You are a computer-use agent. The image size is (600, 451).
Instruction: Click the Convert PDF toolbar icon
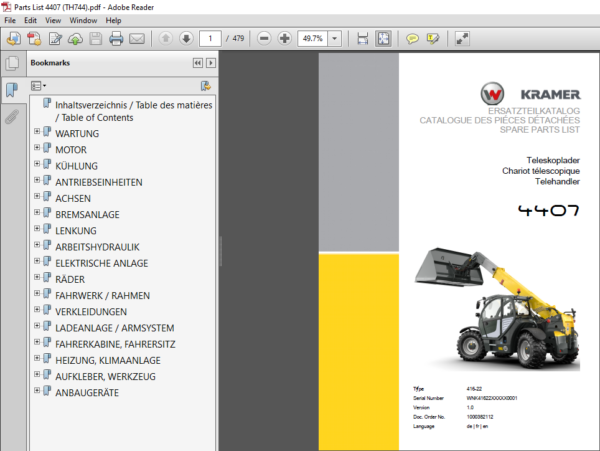coord(34,39)
